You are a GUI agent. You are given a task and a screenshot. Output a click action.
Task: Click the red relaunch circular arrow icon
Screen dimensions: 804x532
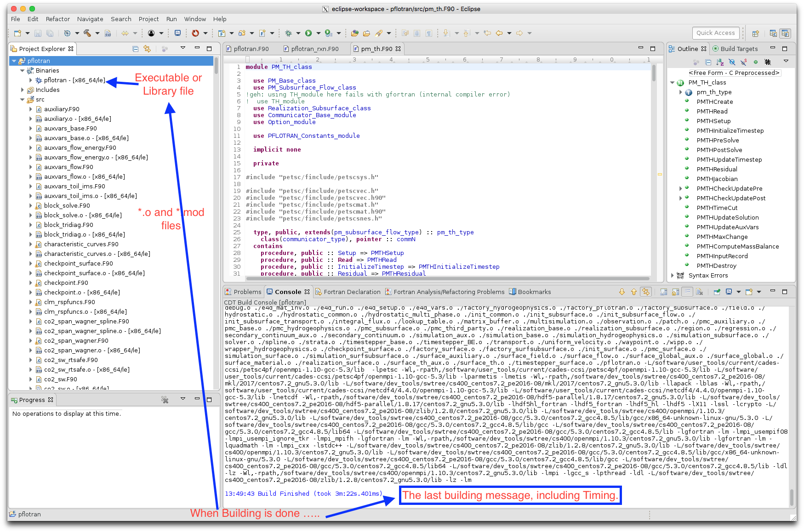point(195,33)
